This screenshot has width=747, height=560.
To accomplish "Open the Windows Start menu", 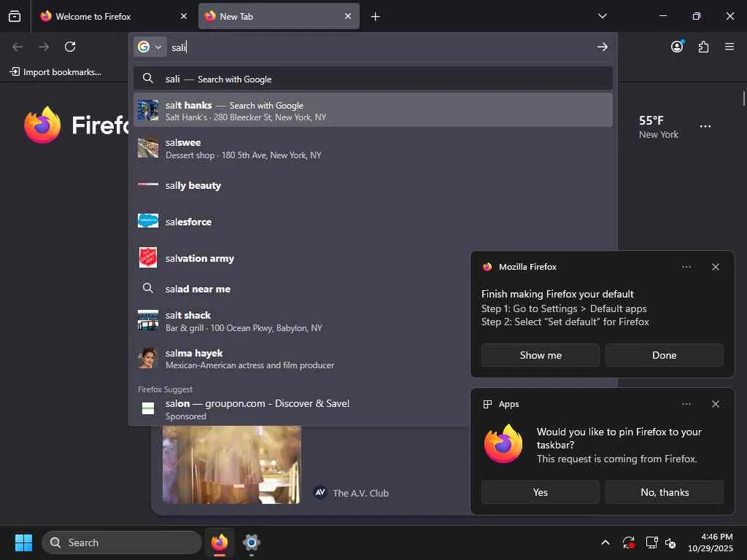I will (23, 542).
